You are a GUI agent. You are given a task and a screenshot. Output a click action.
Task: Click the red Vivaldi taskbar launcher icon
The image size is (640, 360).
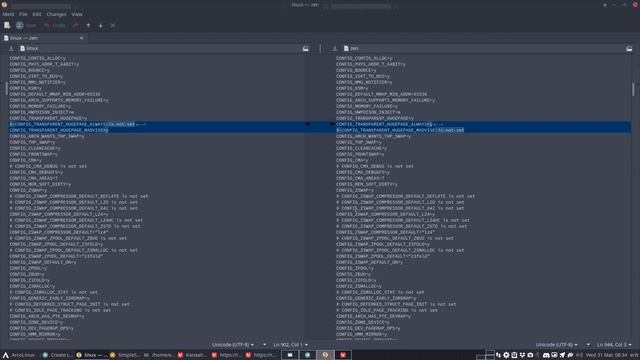click(x=343, y=355)
